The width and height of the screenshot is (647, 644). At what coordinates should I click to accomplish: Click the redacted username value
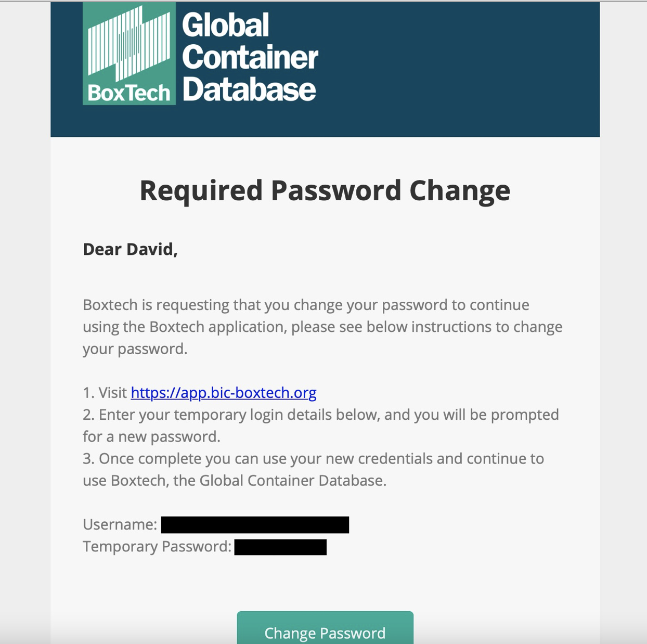click(x=255, y=525)
